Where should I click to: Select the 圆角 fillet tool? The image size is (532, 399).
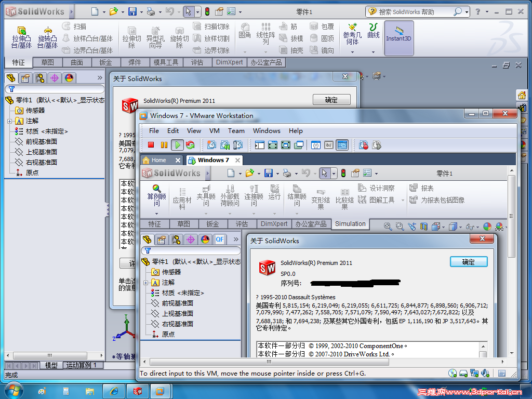[x=245, y=30]
